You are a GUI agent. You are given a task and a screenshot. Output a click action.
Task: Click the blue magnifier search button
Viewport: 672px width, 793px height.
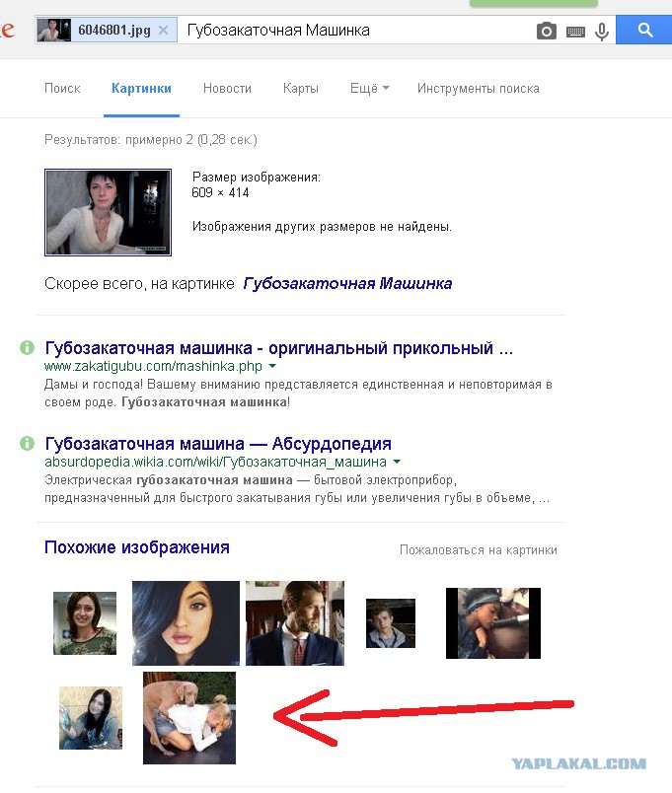coord(644,30)
